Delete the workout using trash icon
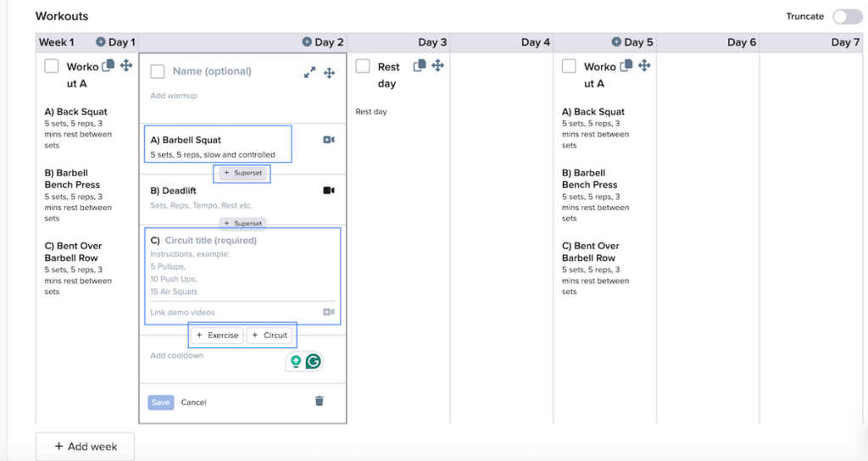Viewport: 868px width, 461px height. click(x=320, y=401)
